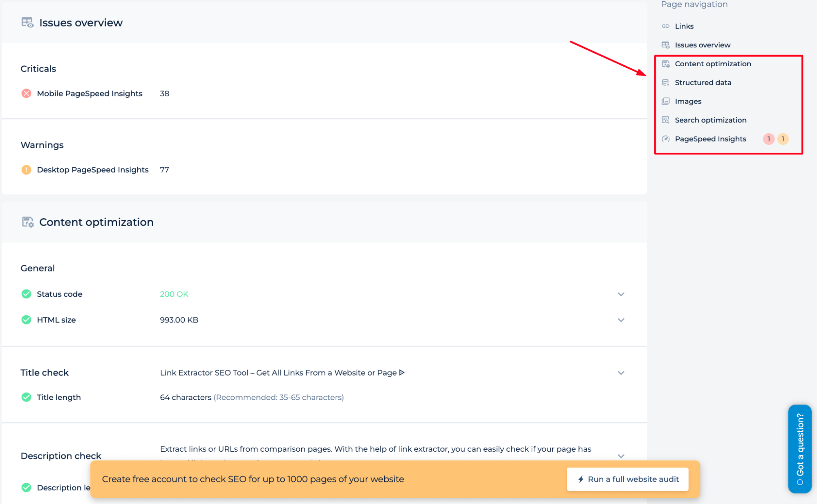The width and height of the screenshot is (817, 504).
Task: Click the 64 characters title length value
Action: coord(186,397)
